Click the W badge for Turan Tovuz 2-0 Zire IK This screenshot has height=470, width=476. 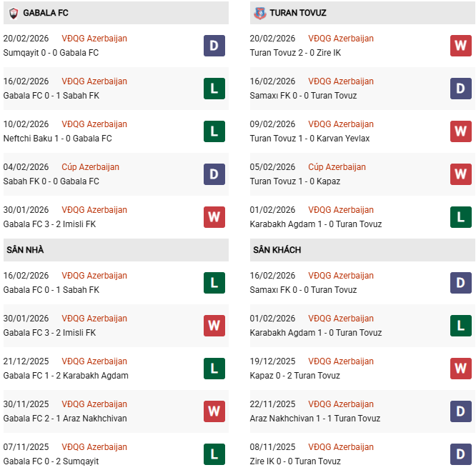tap(460, 46)
